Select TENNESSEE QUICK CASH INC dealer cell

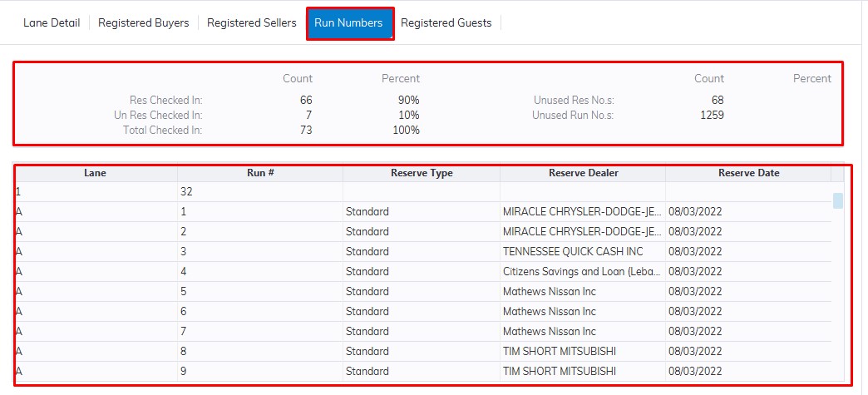click(572, 251)
